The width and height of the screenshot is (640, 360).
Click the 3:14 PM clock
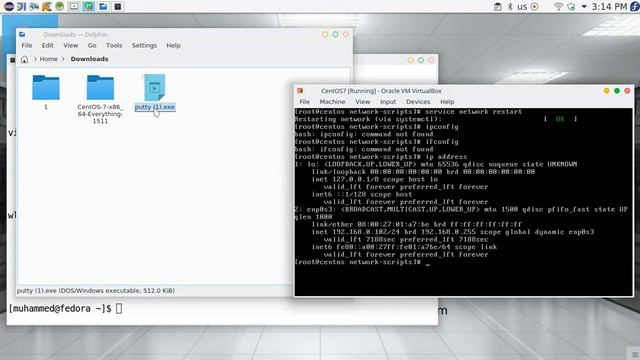[x=609, y=7]
